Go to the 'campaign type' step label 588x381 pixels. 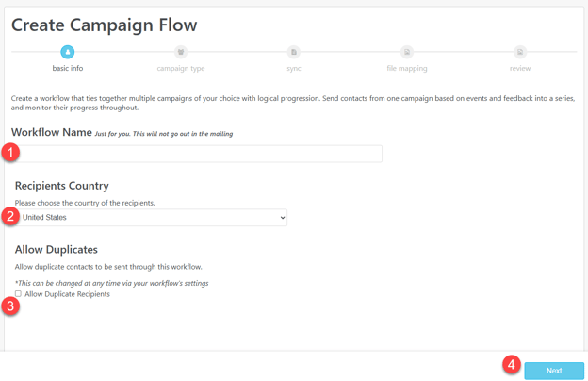(181, 68)
